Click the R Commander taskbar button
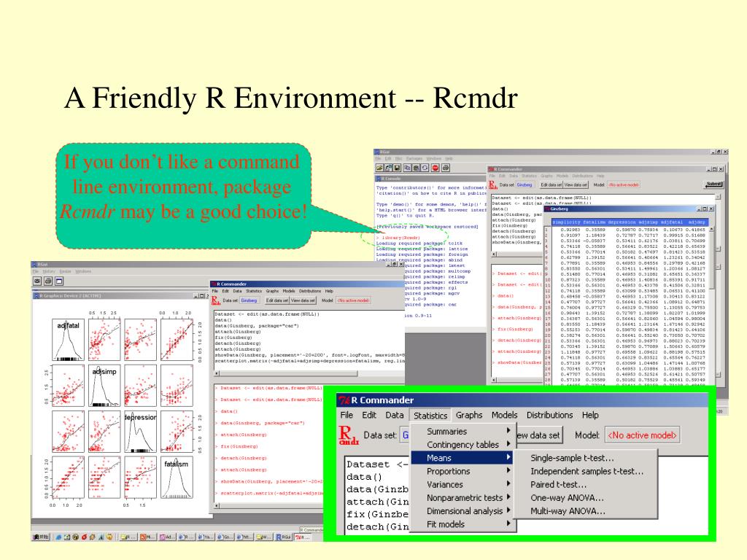Viewport: 747px width, 560px height. 303,537
